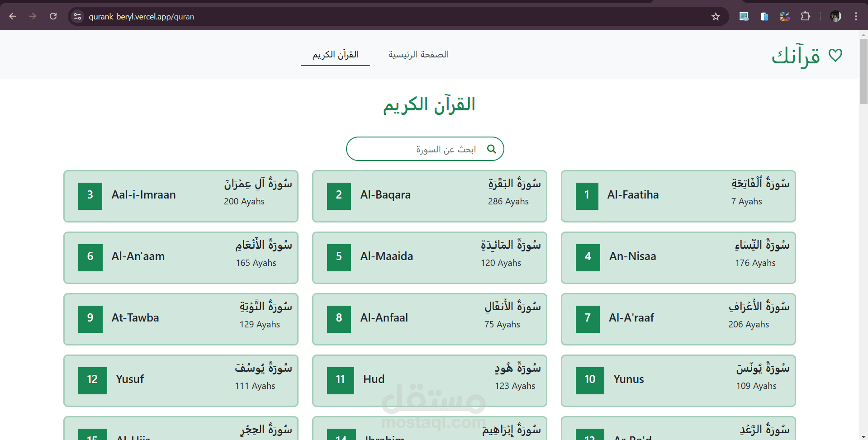Screen dimensions: 868x440
Task: Click the number 9 badge for At-Tawba
Action: coord(90,319)
